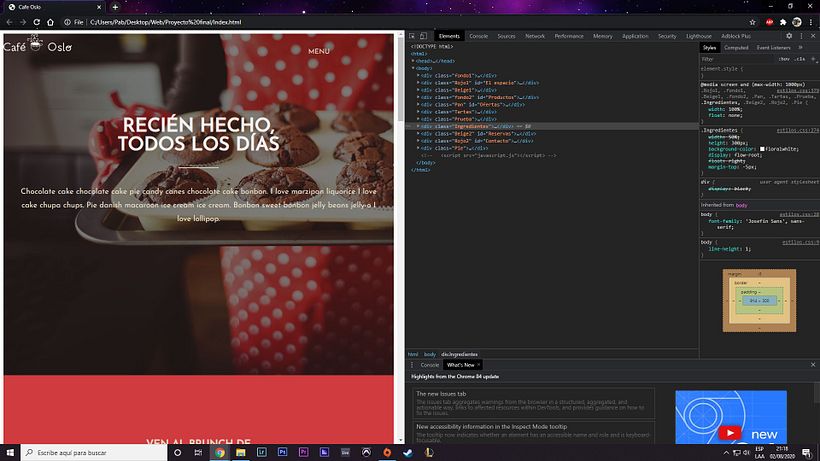Add new style rule with plus icon

[813, 59]
